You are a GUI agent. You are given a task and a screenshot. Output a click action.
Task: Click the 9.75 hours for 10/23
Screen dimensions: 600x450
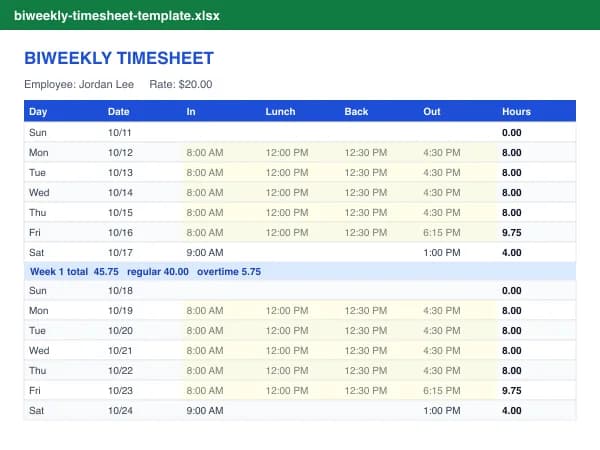512,390
